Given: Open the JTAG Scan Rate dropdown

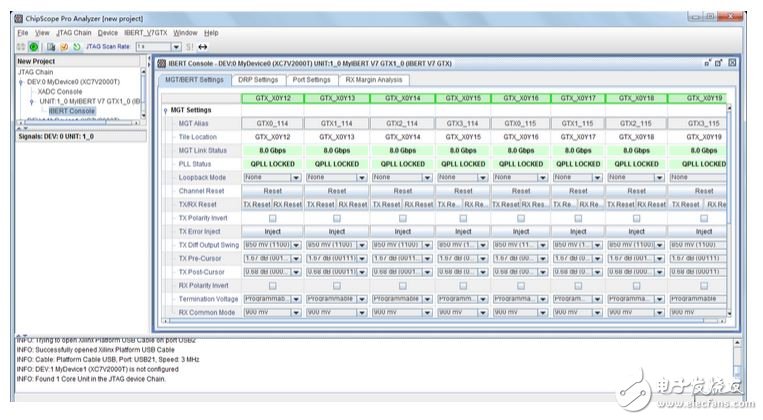Looking at the screenshot, I should coord(174,46).
